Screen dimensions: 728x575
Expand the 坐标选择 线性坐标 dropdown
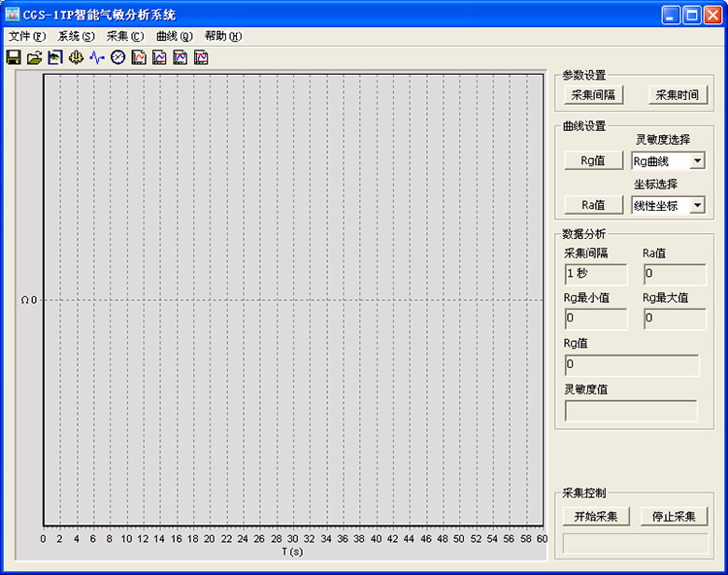point(697,205)
